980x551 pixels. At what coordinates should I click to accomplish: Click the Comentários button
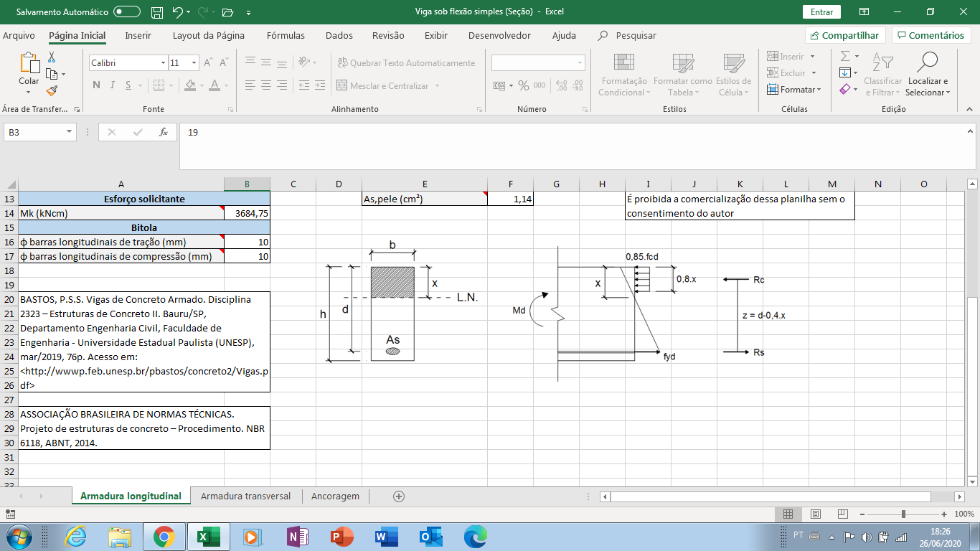(x=930, y=35)
